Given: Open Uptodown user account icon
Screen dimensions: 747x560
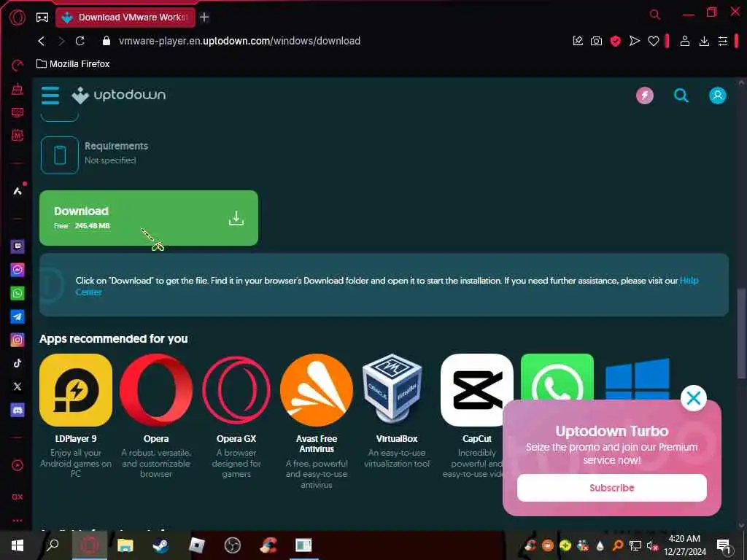Looking at the screenshot, I should 718,96.
